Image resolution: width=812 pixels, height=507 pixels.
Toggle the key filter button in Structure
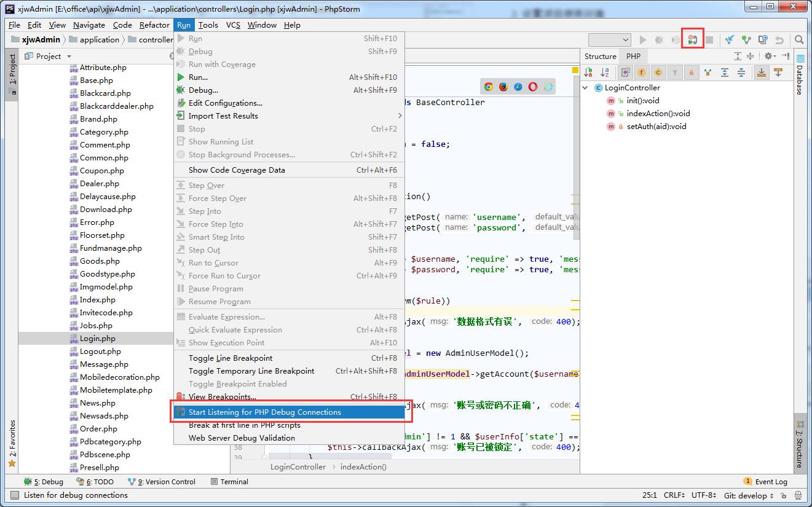(675, 73)
